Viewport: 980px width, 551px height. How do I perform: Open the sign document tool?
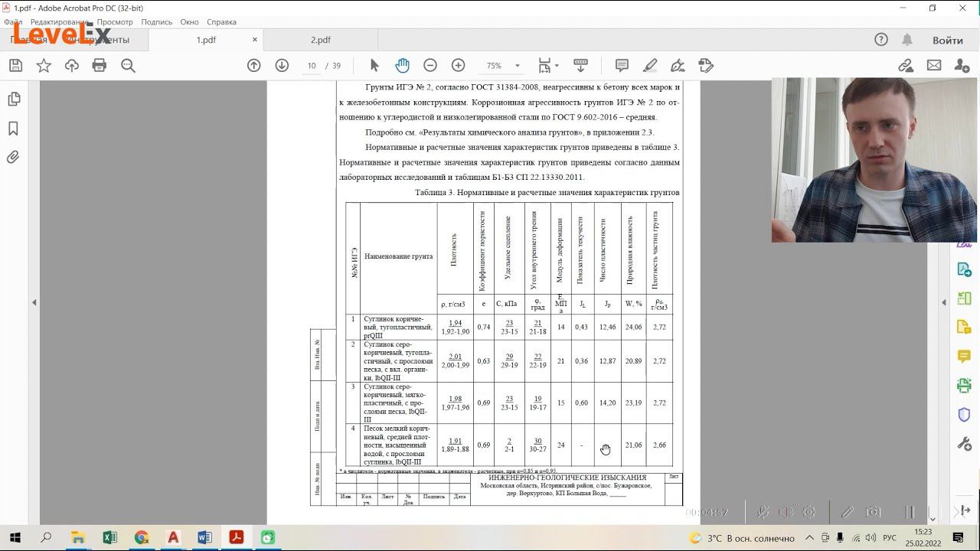(x=678, y=66)
